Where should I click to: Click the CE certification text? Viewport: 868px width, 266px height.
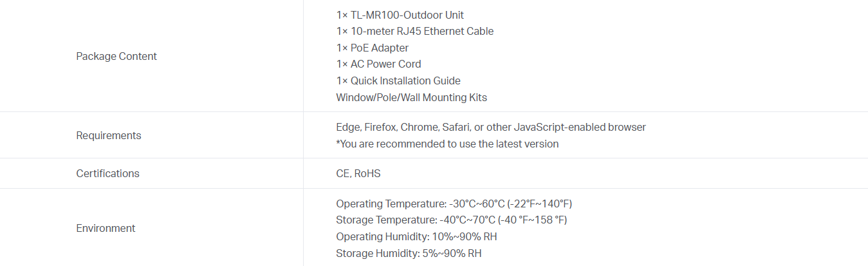click(342, 173)
